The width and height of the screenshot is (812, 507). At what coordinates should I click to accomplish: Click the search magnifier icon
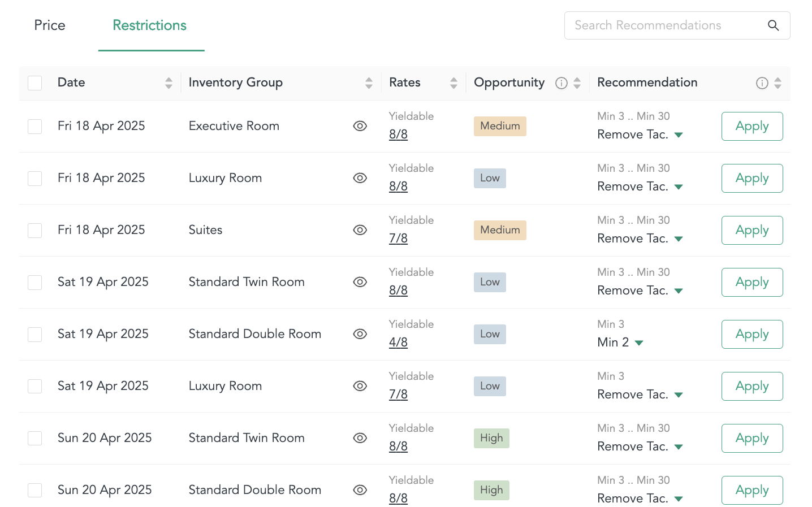pyautogui.click(x=773, y=25)
